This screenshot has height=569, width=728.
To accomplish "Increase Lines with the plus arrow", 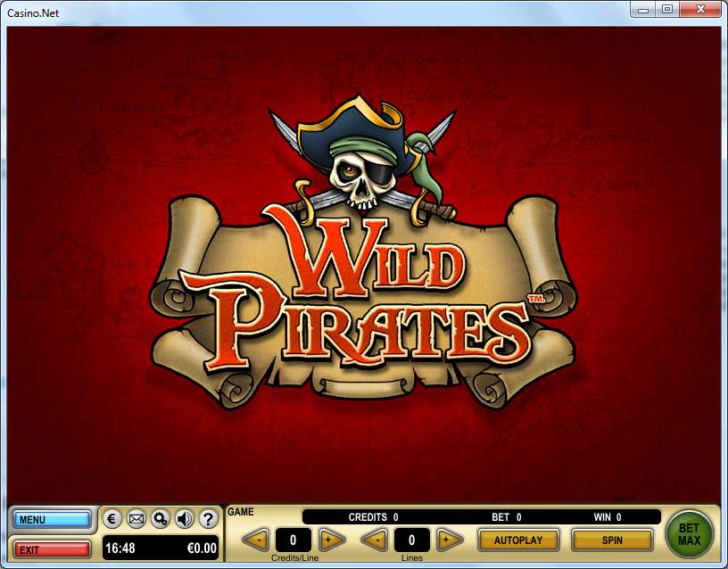I will pyautogui.click(x=450, y=540).
